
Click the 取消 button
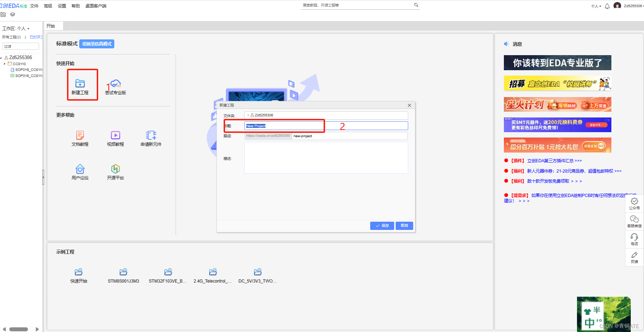[404, 226]
